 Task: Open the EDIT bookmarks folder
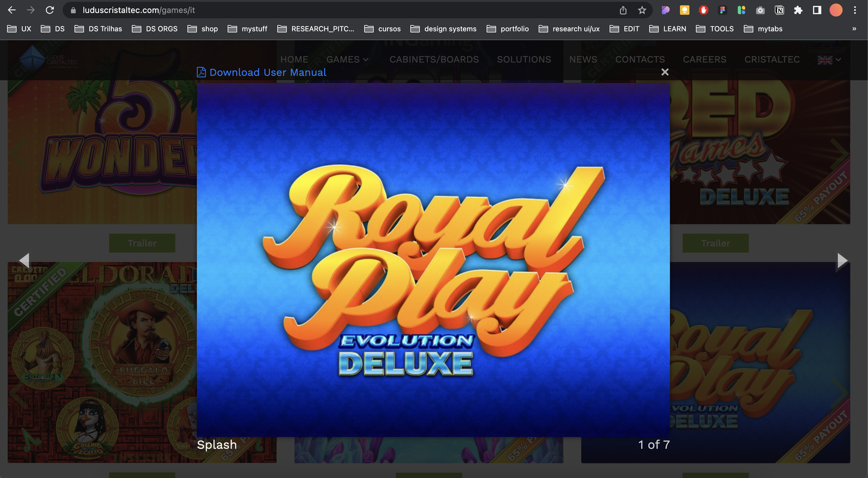[624, 29]
